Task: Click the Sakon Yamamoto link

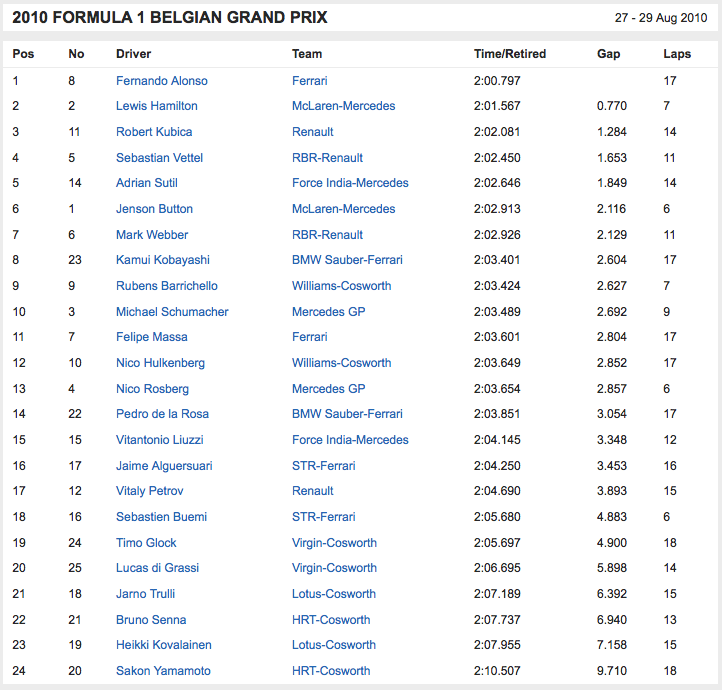Action: [163, 671]
